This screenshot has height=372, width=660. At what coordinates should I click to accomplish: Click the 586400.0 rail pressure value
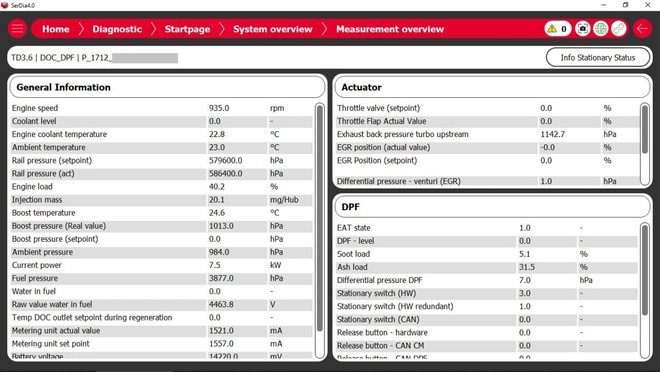225,173
